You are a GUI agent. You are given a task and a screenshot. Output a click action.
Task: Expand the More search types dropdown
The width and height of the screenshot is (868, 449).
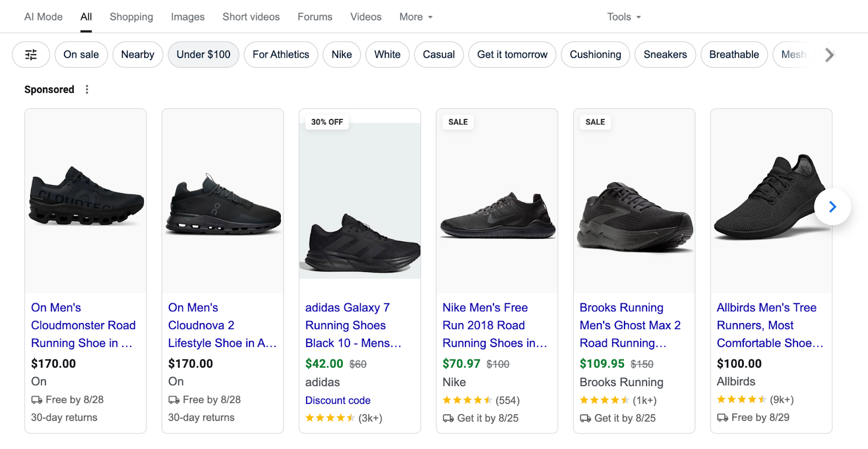(x=416, y=17)
